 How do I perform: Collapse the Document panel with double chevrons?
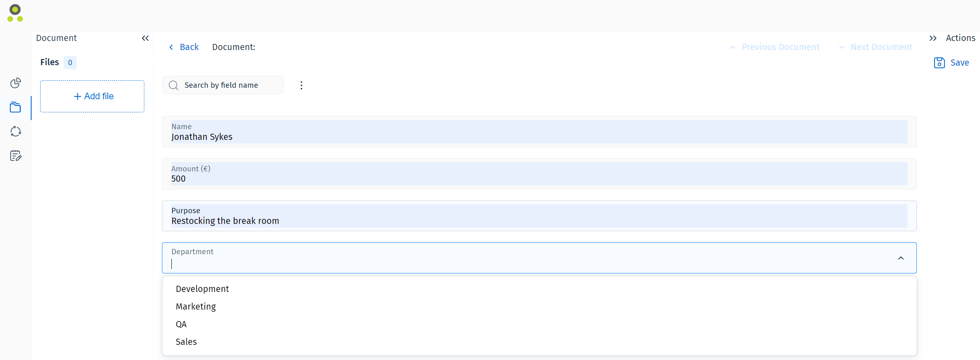(145, 38)
